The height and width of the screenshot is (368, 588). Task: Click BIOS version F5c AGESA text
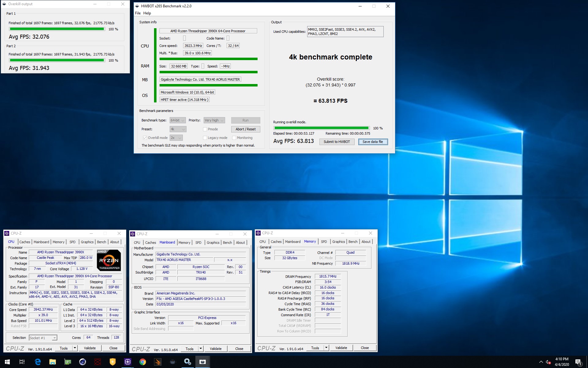click(201, 299)
